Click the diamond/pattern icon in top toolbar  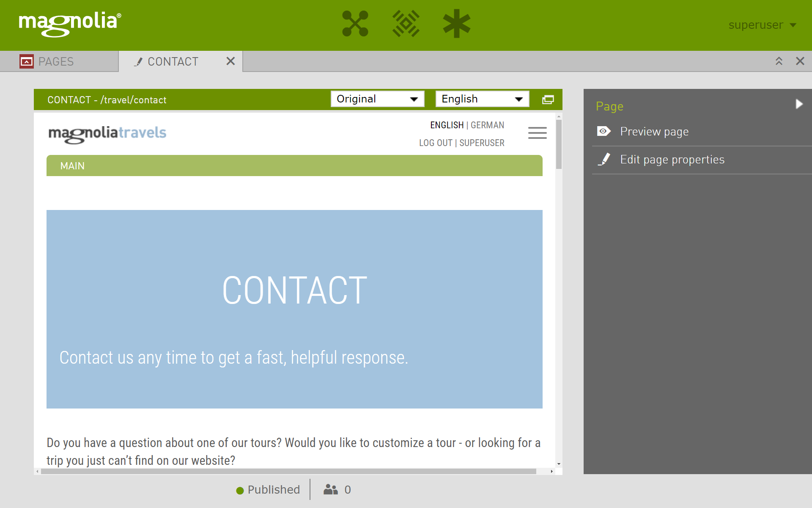[406, 25]
